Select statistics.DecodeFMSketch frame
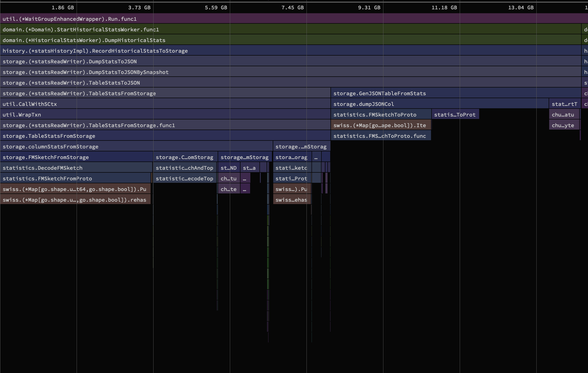This screenshot has height=373, width=588. tap(43, 168)
